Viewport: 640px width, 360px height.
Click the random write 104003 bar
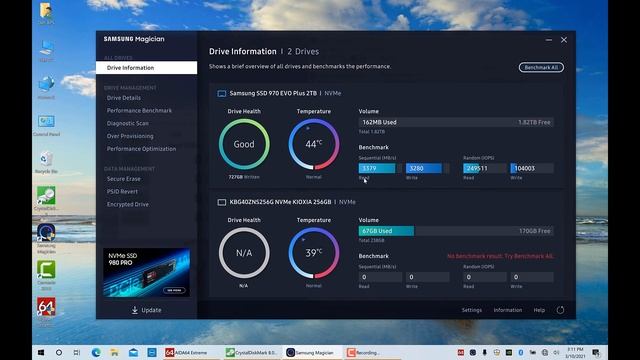tap(532, 168)
